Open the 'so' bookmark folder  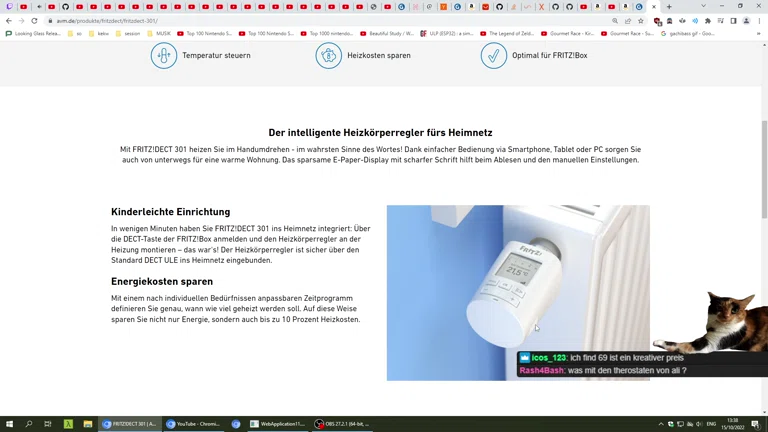[x=75, y=34]
